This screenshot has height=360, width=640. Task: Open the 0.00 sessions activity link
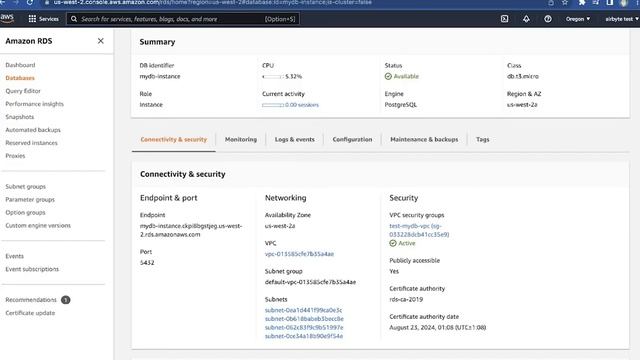pyautogui.click(x=302, y=105)
